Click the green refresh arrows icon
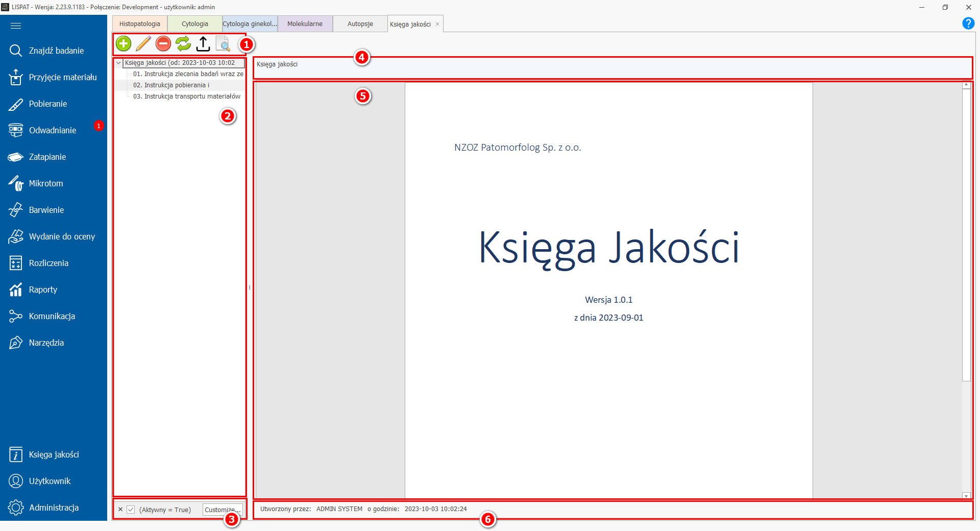980x531 pixels. click(183, 44)
